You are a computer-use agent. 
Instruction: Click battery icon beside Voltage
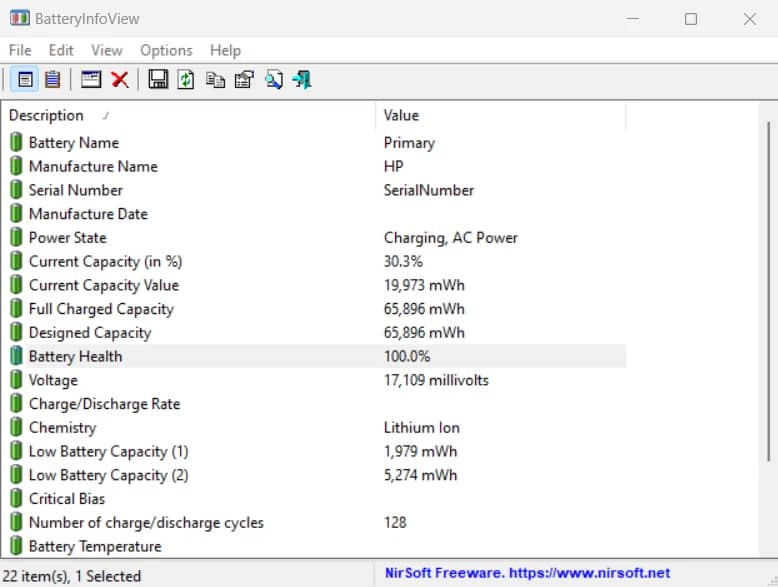(x=16, y=380)
